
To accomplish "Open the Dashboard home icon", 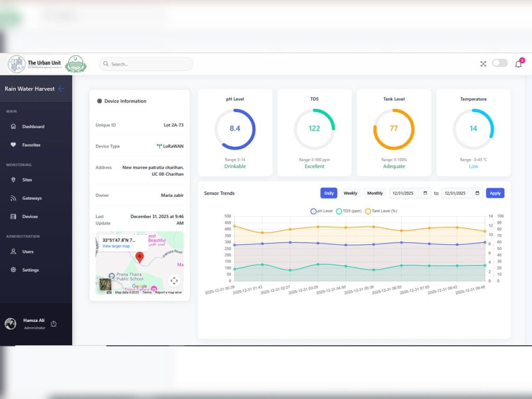I will point(13,126).
